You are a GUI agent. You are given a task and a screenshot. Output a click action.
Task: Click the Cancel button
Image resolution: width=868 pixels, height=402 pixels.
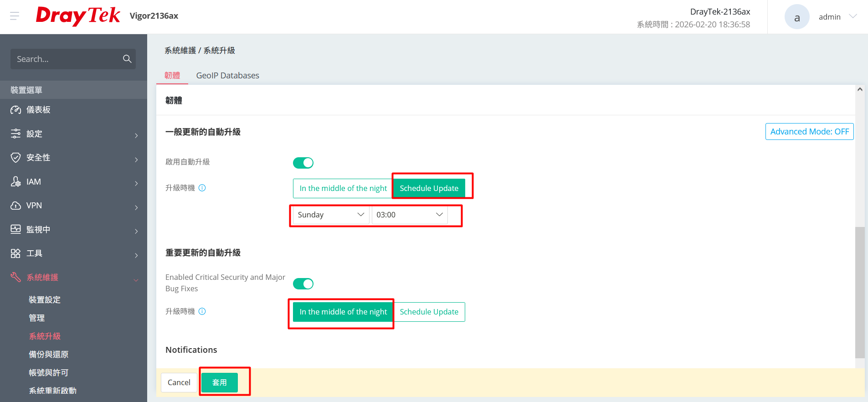pyautogui.click(x=179, y=382)
